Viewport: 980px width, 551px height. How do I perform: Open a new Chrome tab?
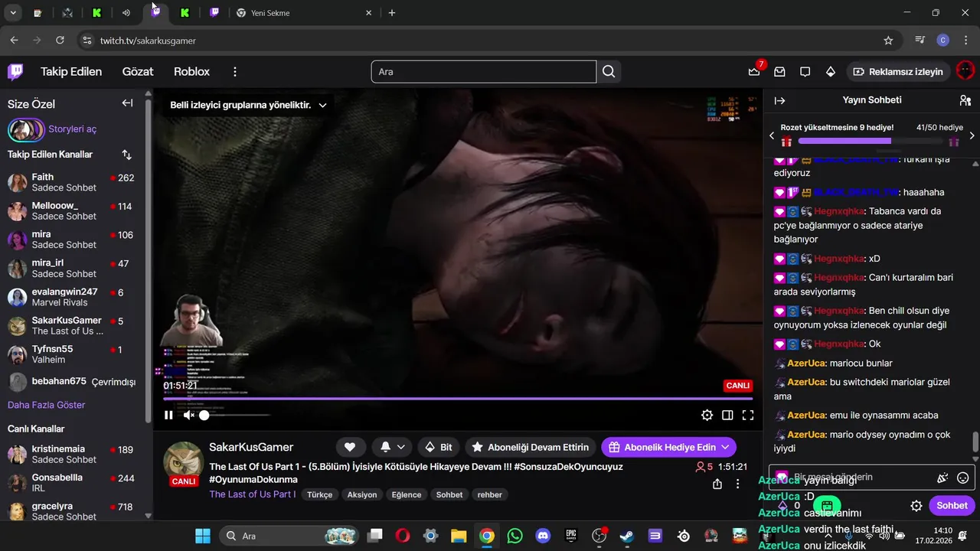pos(392,13)
